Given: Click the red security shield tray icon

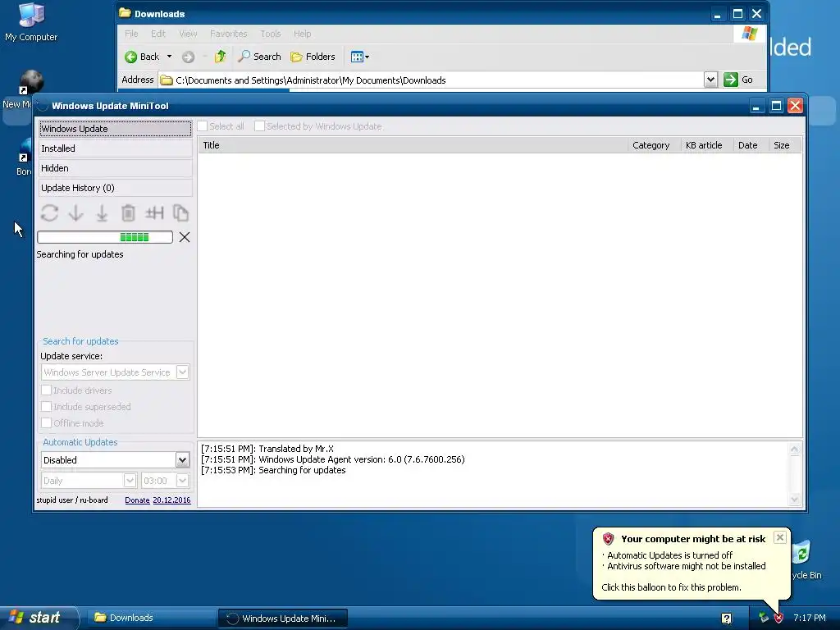Looking at the screenshot, I should [x=778, y=618].
